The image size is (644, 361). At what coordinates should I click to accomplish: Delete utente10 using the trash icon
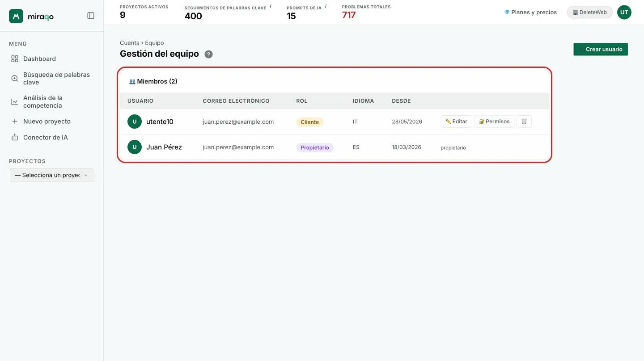tap(524, 122)
